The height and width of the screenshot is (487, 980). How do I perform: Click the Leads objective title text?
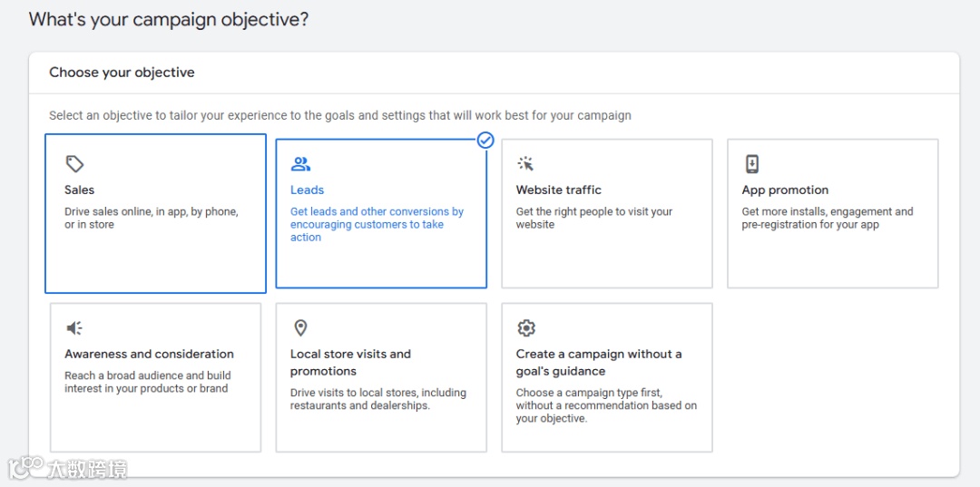(x=307, y=190)
